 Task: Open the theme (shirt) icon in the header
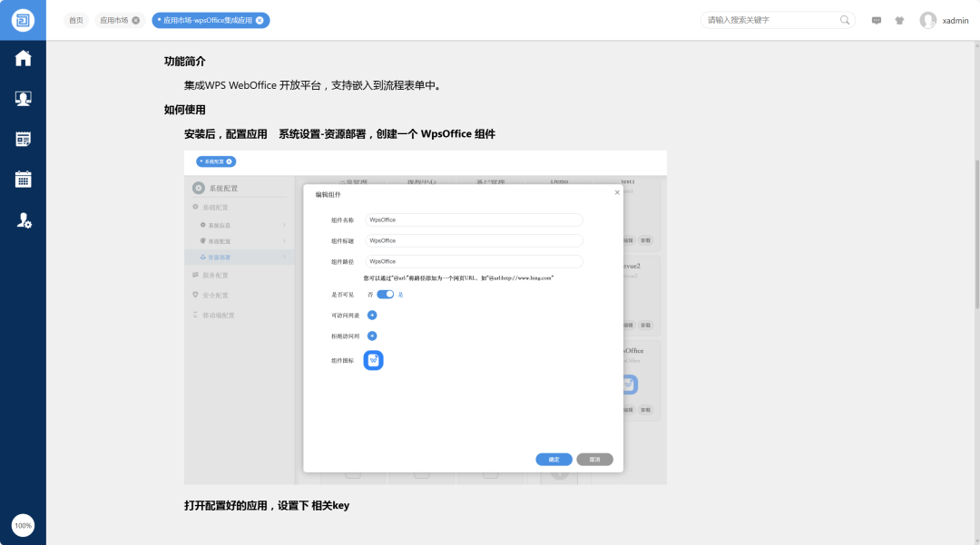(899, 21)
